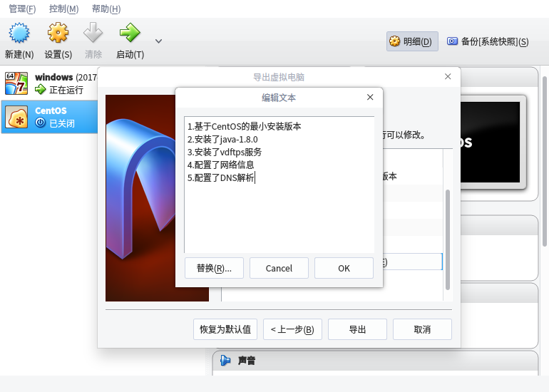Click the highlighted field behind the dialog
This screenshot has width=549, height=392.
(412, 262)
